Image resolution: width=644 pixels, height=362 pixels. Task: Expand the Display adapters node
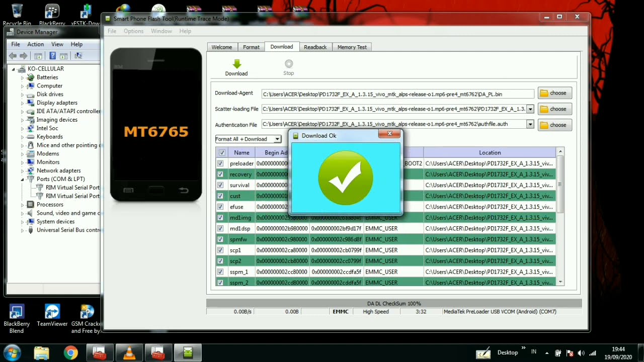[x=22, y=103]
